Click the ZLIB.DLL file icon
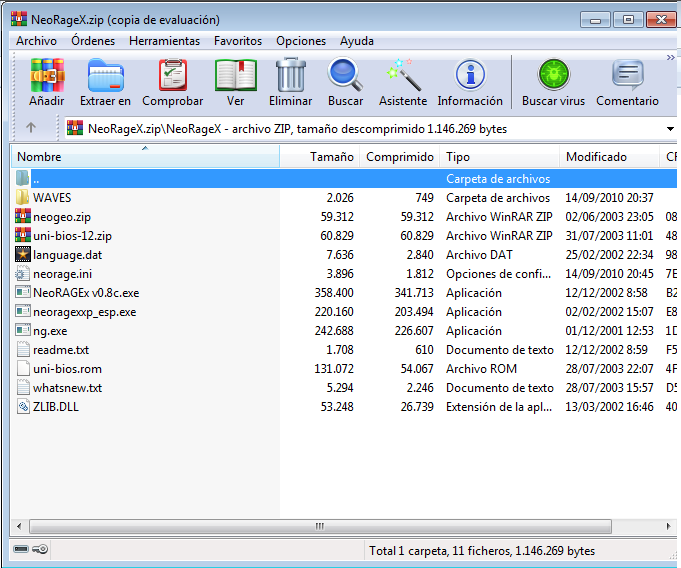The width and height of the screenshot is (681, 568). (23, 406)
